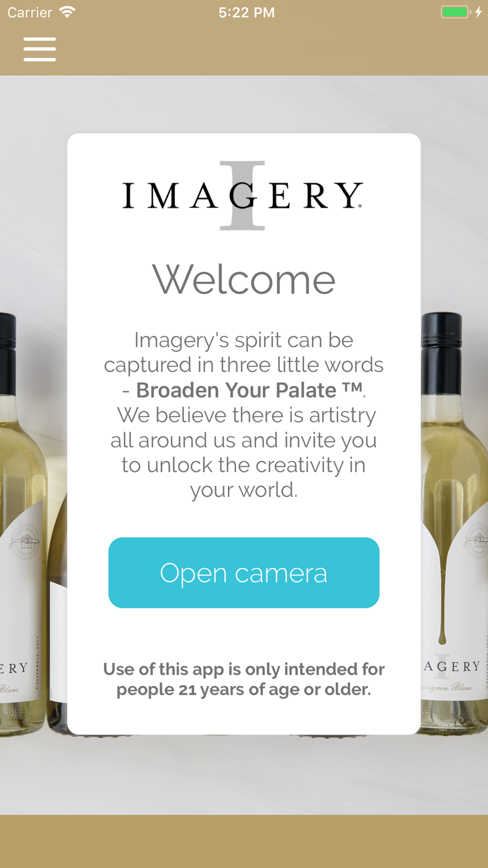Tap the Carrier label in status bar
Screen dimensions: 488x868
pyautogui.click(x=30, y=12)
